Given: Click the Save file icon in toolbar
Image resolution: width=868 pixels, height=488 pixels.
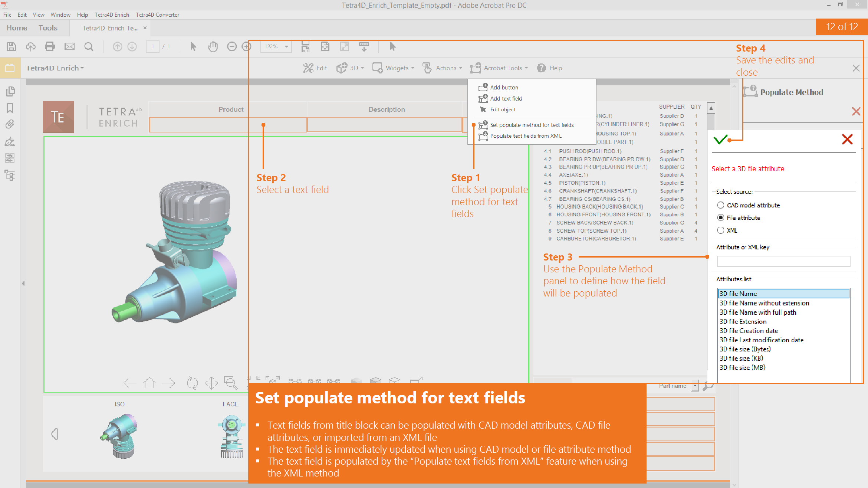Looking at the screenshot, I should (x=11, y=47).
